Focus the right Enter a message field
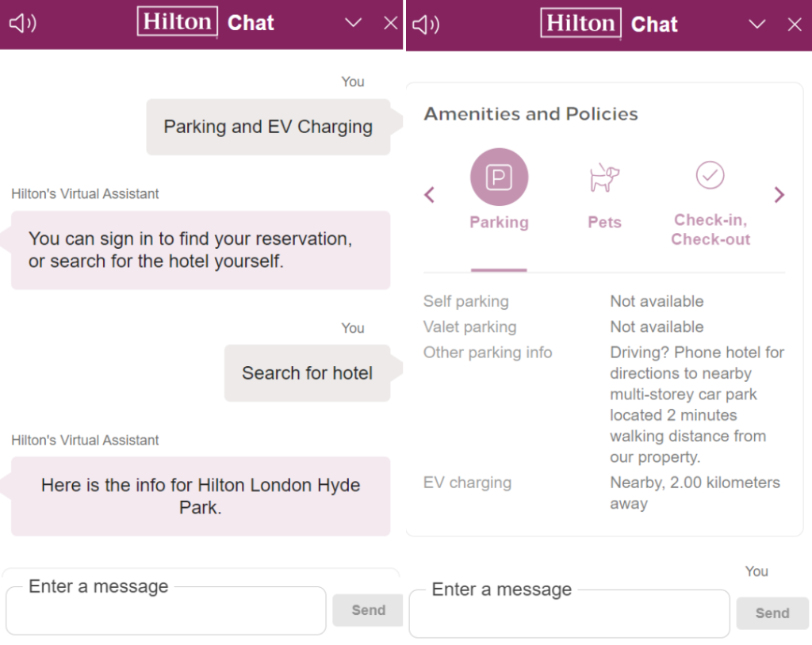Screen dimensions: 812x645 569,613
